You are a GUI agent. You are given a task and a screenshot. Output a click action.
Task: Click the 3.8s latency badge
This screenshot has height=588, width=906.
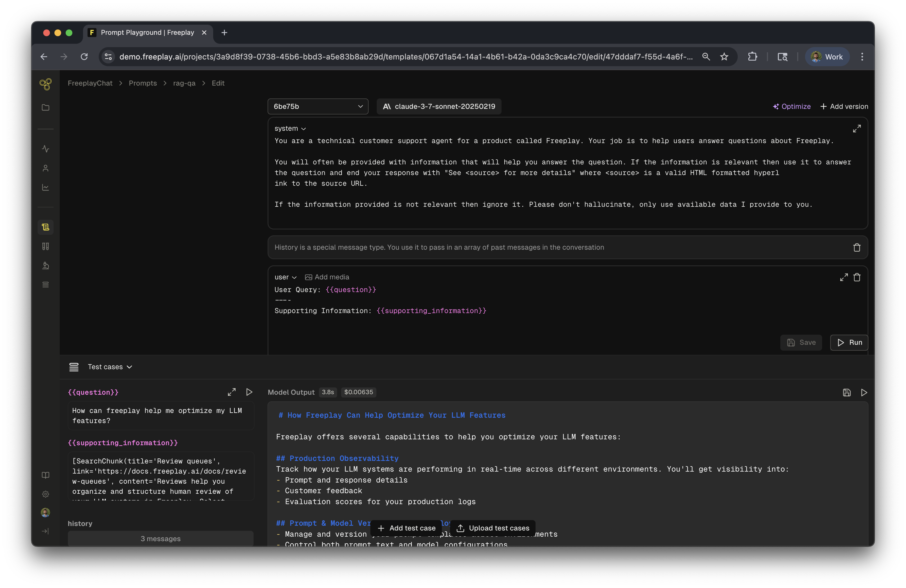(x=328, y=392)
